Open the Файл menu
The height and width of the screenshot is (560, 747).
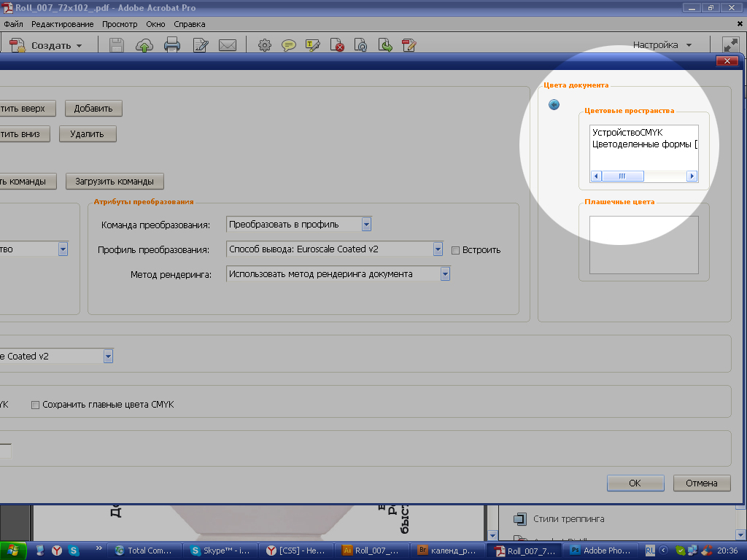point(13,24)
